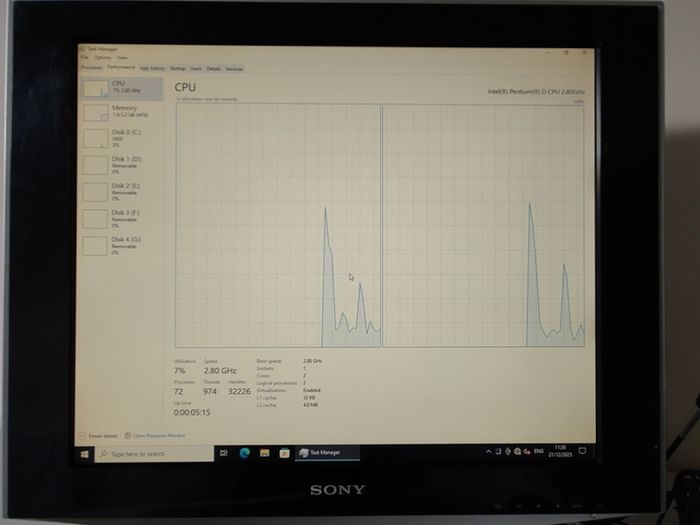
Task: Open Task View from taskbar
Action: pos(224,453)
